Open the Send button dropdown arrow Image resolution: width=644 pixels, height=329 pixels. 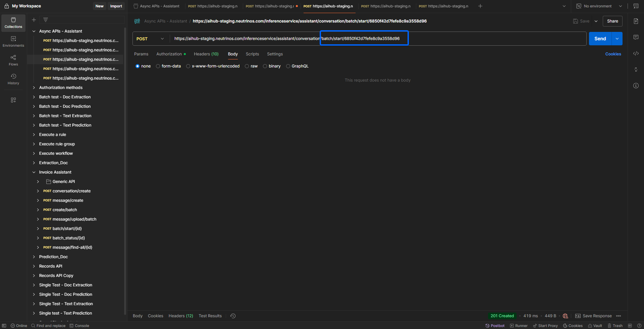617,39
